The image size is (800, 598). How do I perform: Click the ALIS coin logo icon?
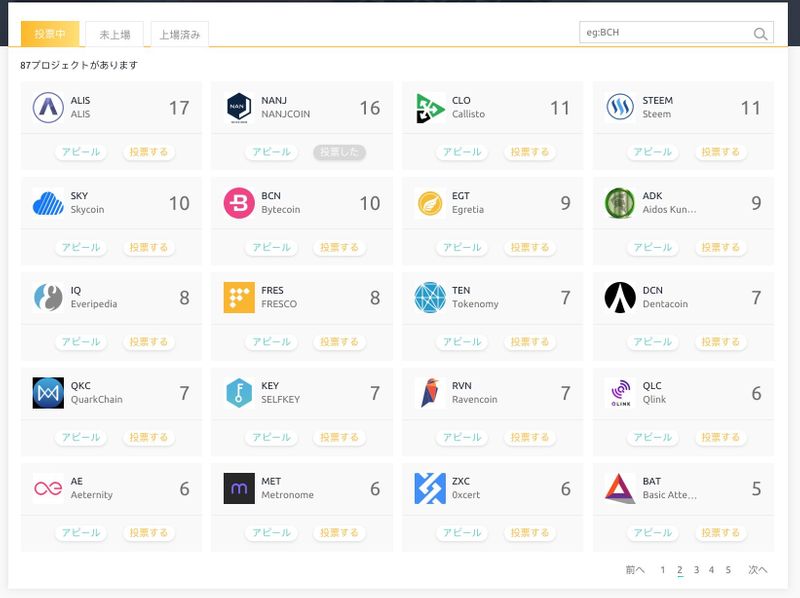[x=48, y=107]
